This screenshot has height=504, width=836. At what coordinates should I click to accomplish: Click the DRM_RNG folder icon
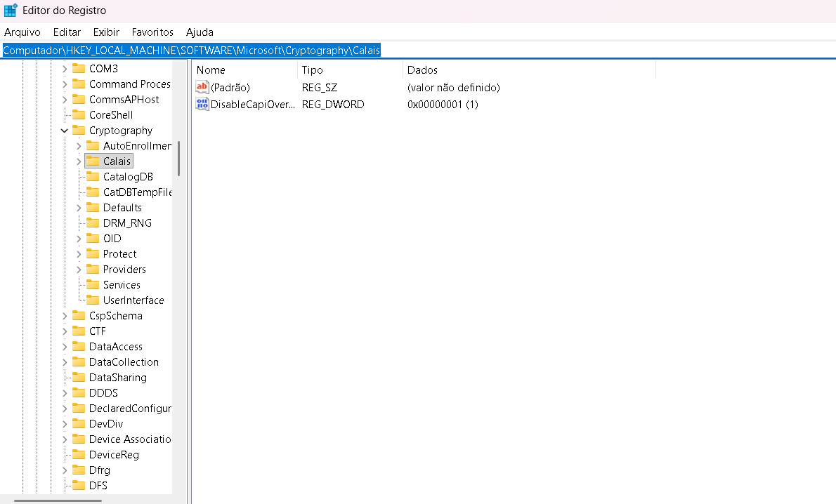tap(93, 223)
